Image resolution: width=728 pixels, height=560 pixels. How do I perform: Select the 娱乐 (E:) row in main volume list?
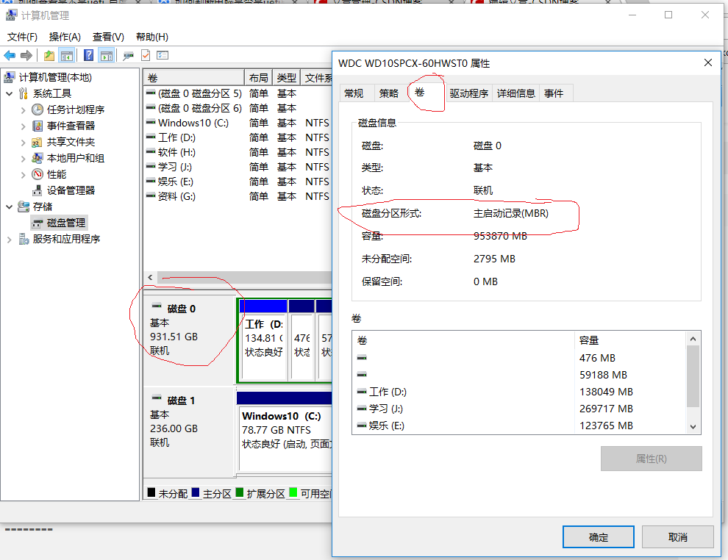click(x=238, y=182)
